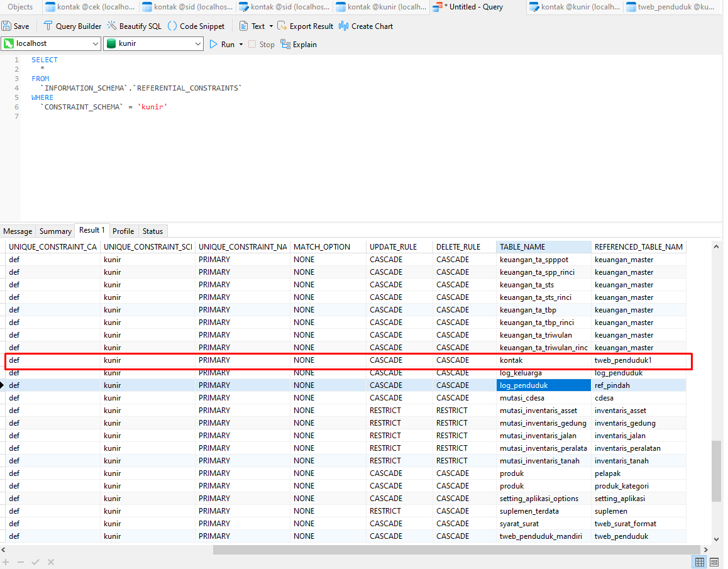Toggle the Stop checkbox
This screenshot has width=728, height=569.
click(x=251, y=44)
